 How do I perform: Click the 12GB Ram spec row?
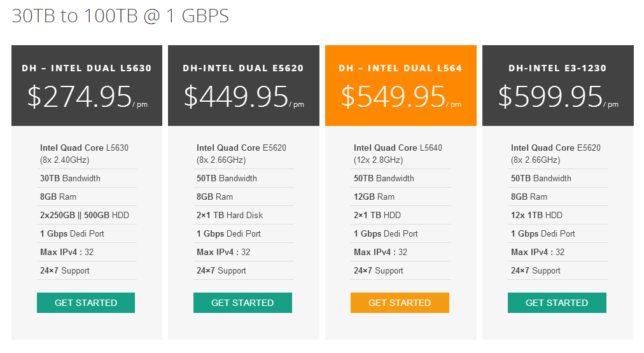374,197
